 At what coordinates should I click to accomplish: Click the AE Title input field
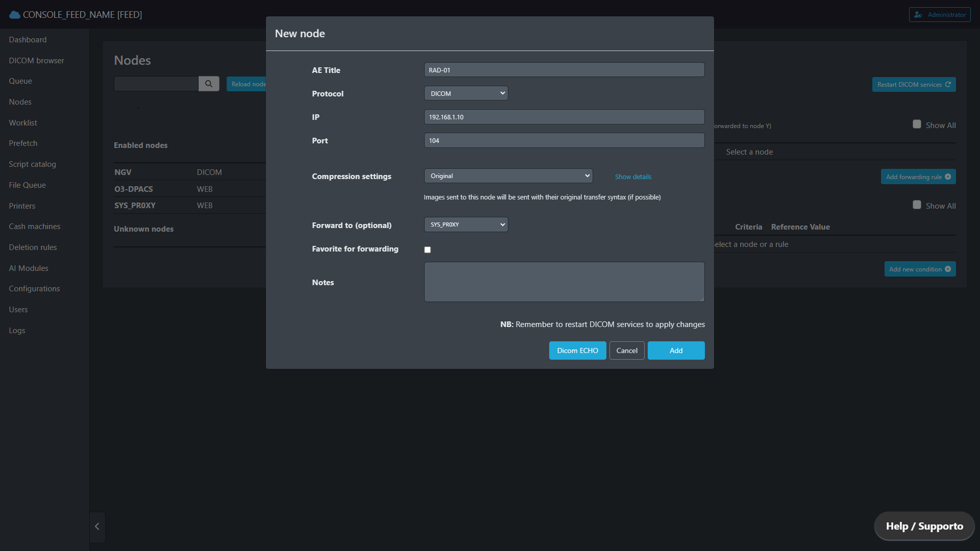tap(564, 70)
